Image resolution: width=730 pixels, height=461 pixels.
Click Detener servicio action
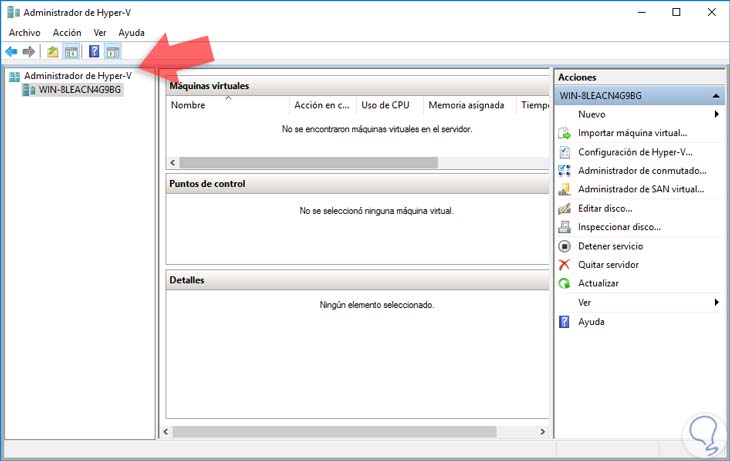coord(611,246)
